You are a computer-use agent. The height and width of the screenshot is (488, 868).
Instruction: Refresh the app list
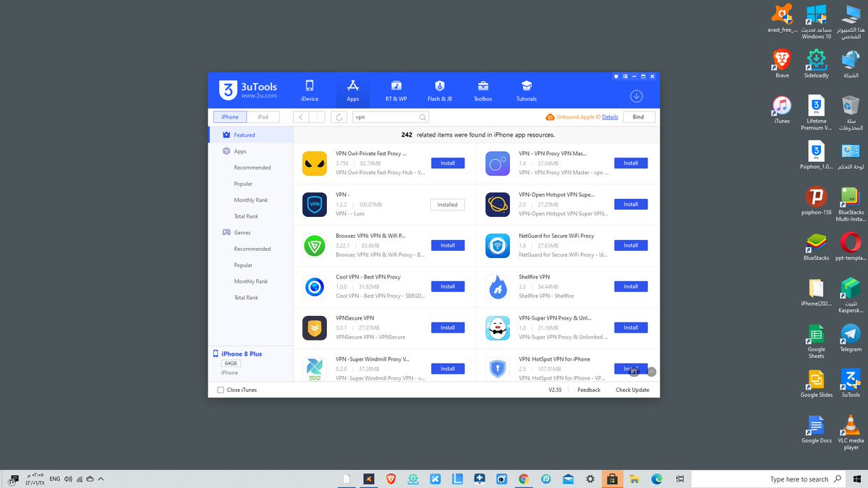(339, 117)
